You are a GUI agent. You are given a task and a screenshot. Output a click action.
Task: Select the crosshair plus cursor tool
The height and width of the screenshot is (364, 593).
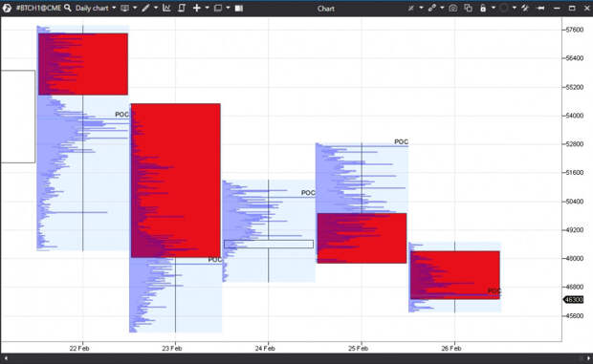[197, 8]
